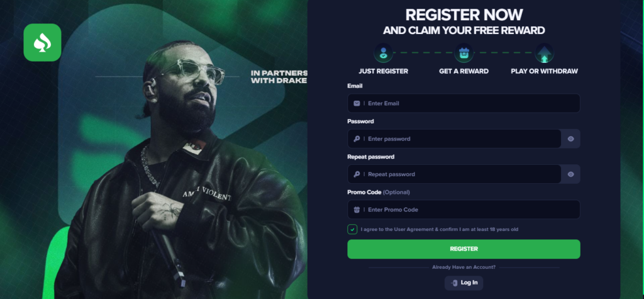Image resolution: width=644 pixels, height=299 pixels.
Task: Click the PLAY OR WITHDRAW step label
Action: (x=544, y=71)
